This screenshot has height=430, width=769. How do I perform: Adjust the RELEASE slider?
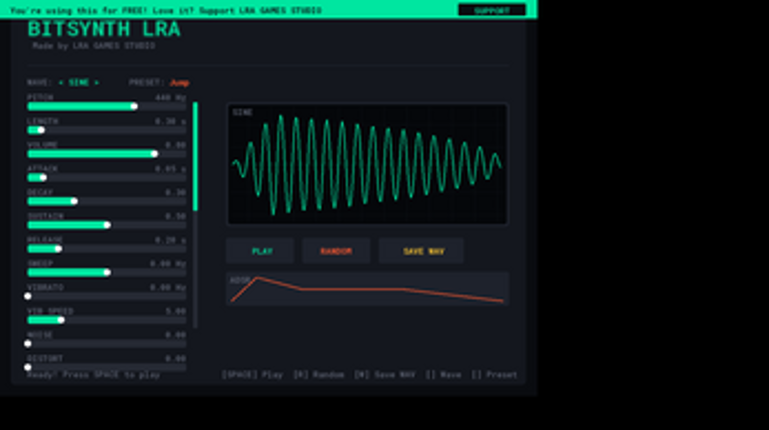click(x=107, y=249)
